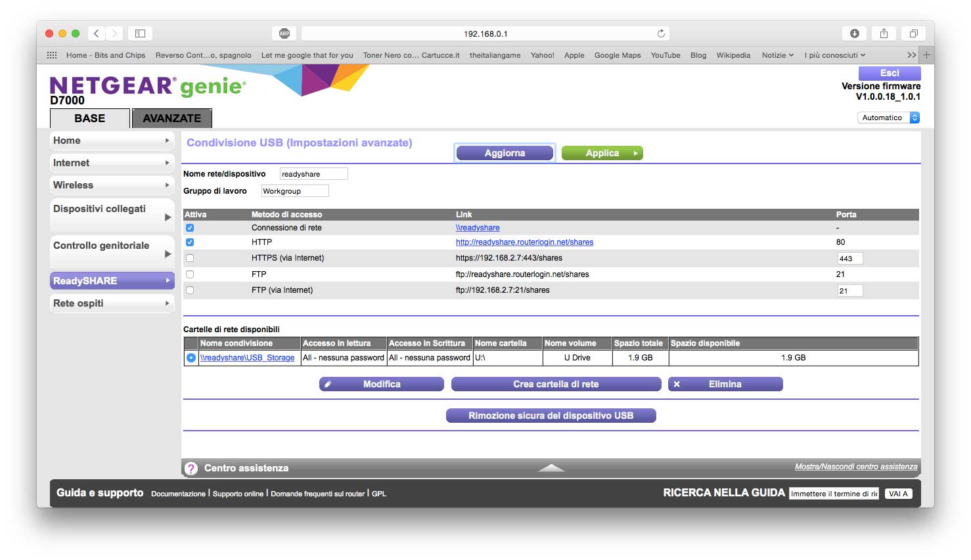Open the Wireless sidebar menu
Viewport: 971px width, 560px height.
[x=112, y=185]
